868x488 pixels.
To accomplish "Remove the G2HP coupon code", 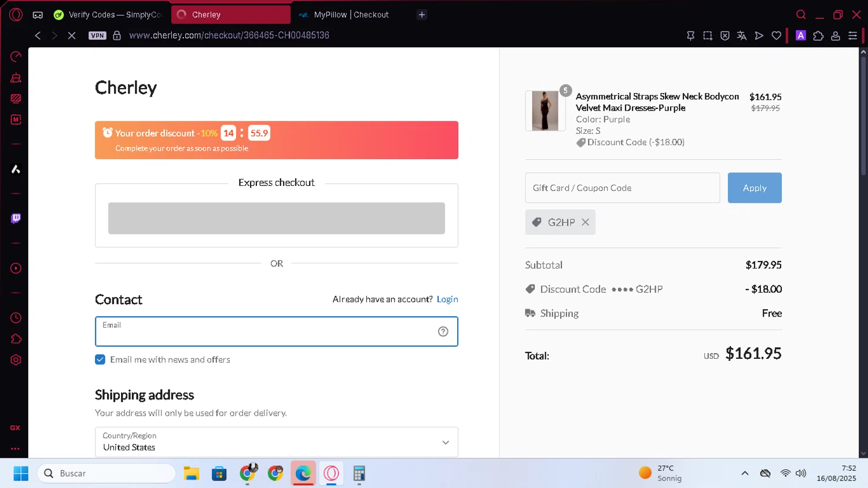I will coord(586,222).
